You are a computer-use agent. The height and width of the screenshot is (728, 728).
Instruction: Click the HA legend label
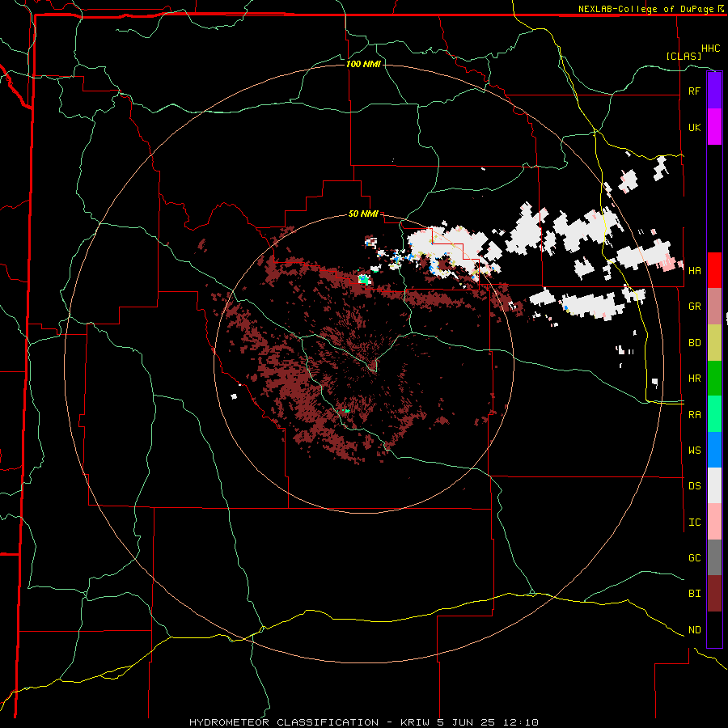click(694, 271)
